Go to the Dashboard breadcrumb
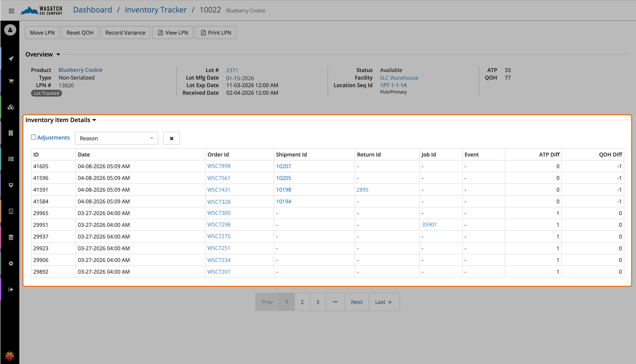 (x=93, y=10)
